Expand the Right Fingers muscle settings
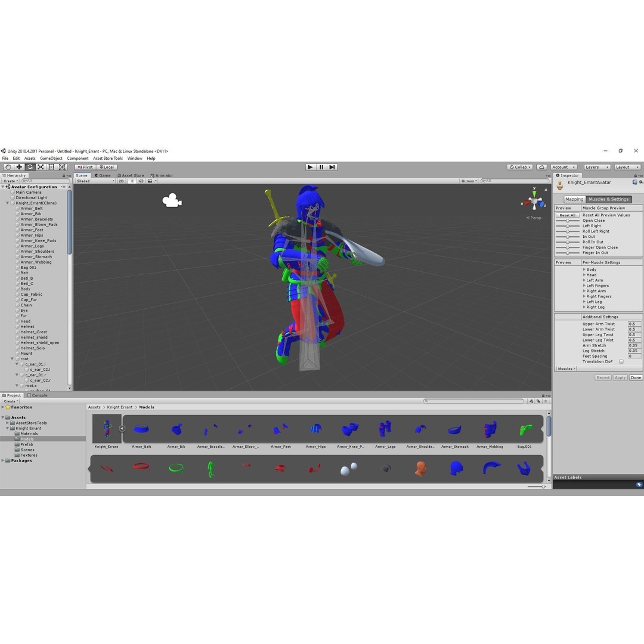 coord(584,296)
